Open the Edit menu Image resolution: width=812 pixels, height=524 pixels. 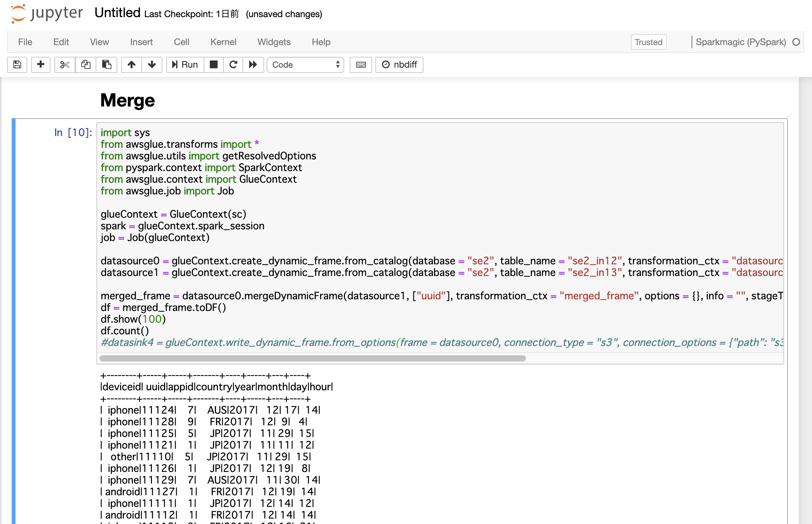pos(61,42)
